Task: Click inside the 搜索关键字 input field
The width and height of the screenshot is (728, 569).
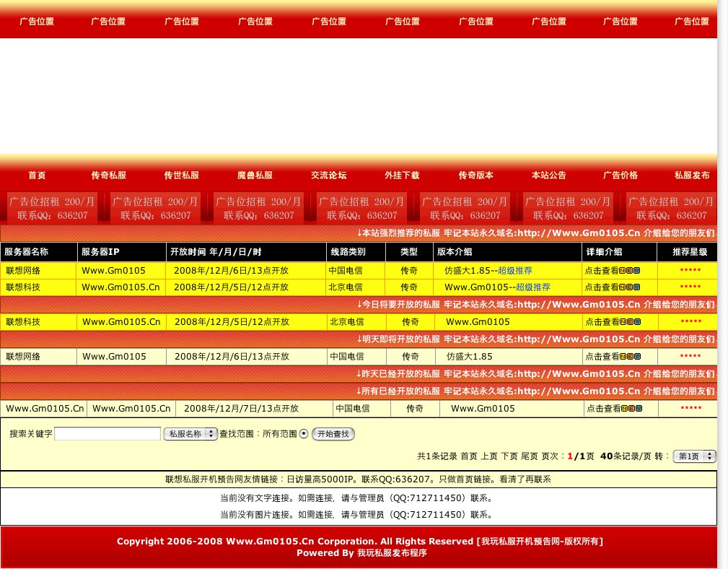Action: click(x=107, y=433)
